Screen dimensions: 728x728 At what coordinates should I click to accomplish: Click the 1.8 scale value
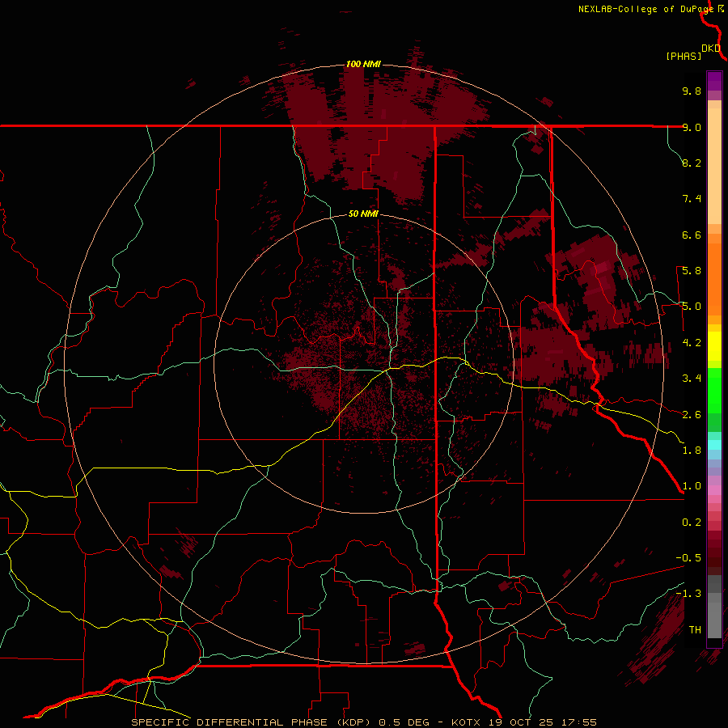click(692, 451)
